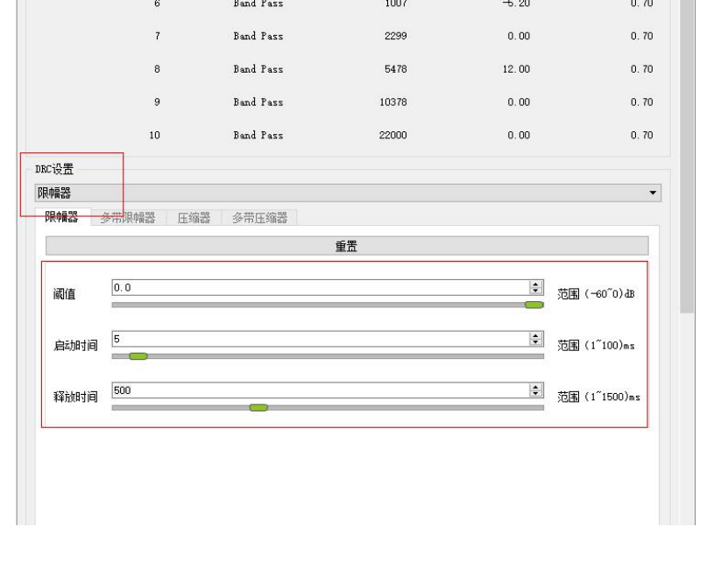The height and width of the screenshot is (562, 728).
Task: Click the frequency cell 10378
Action: click(393, 102)
